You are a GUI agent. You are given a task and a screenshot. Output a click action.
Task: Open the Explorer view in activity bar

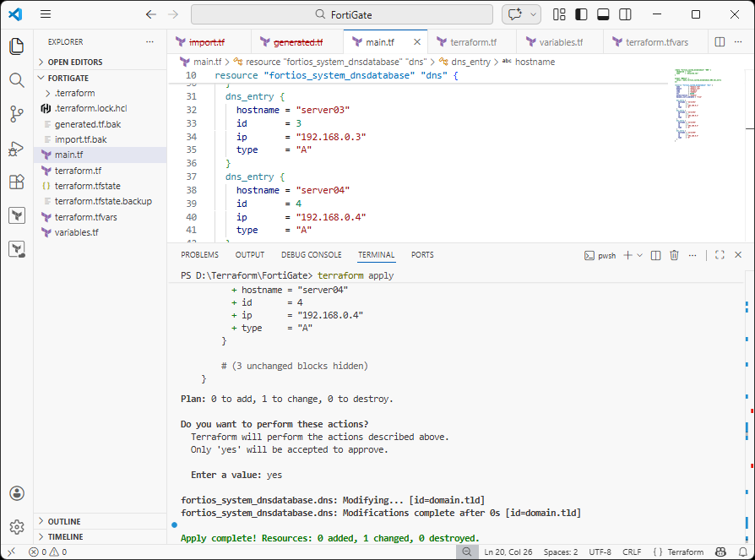pyautogui.click(x=17, y=46)
